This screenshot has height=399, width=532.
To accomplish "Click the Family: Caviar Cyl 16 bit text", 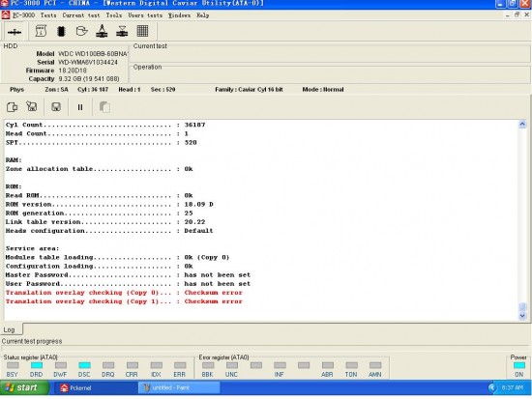I will click(x=249, y=90).
